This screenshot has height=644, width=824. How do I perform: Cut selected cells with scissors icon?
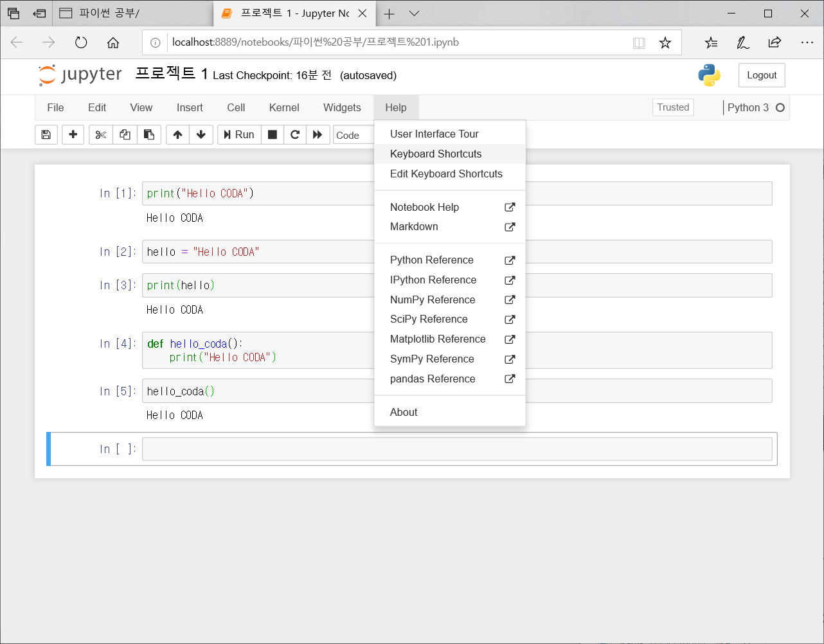[101, 135]
